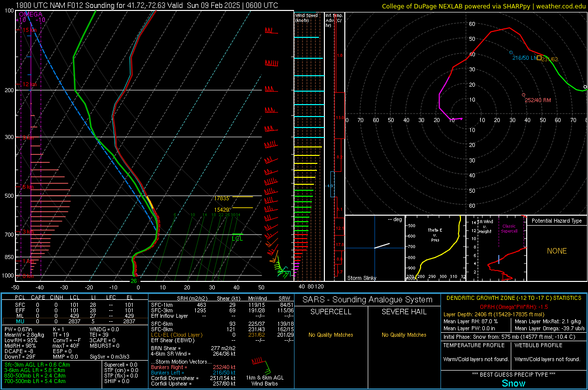Screen dimensions: 588x390
Task: Click the MeanW = 2.8g/kg value
Action: pos(24,335)
